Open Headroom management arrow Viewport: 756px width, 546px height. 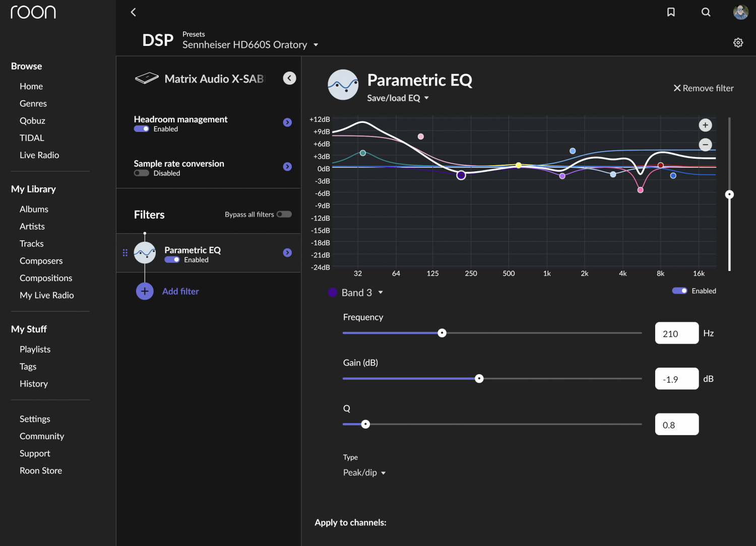click(287, 122)
